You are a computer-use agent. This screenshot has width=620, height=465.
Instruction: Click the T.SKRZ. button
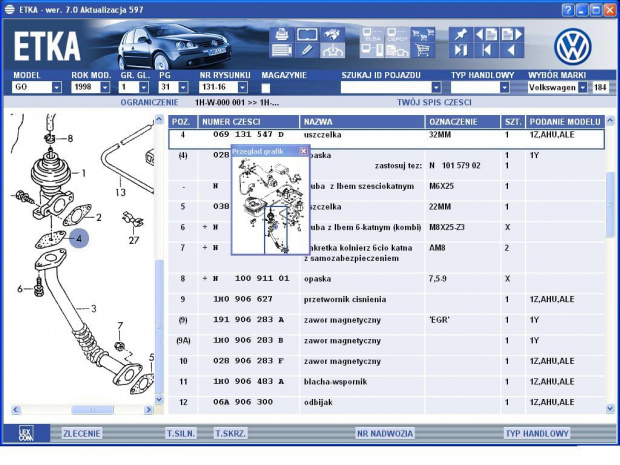coord(231,433)
